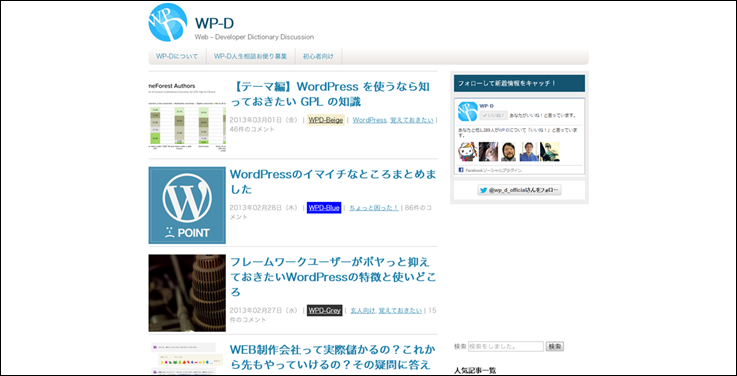This screenshot has width=737, height=376.
Task: Open the 初心者向け menu item
Action: 318,56
